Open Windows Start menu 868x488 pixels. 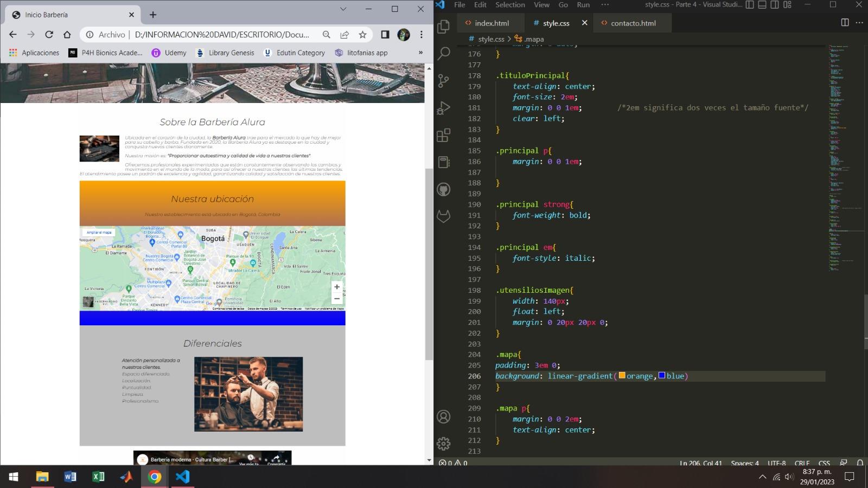click(x=14, y=477)
